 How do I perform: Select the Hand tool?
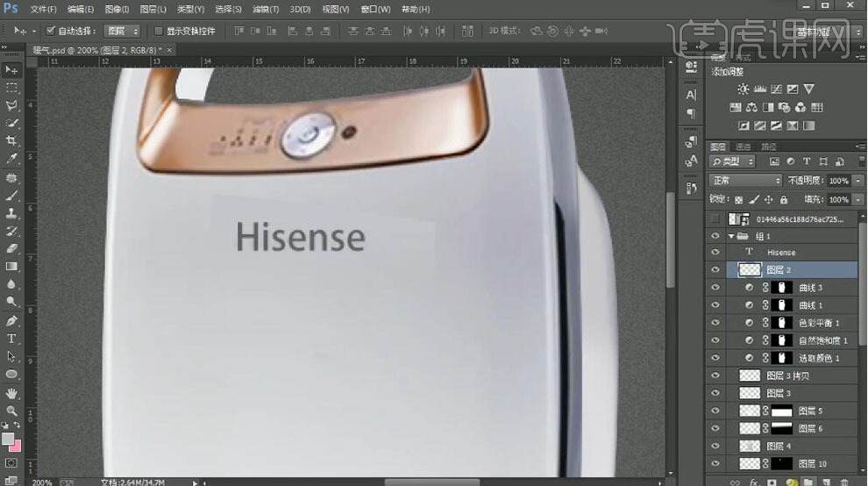point(11,394)
